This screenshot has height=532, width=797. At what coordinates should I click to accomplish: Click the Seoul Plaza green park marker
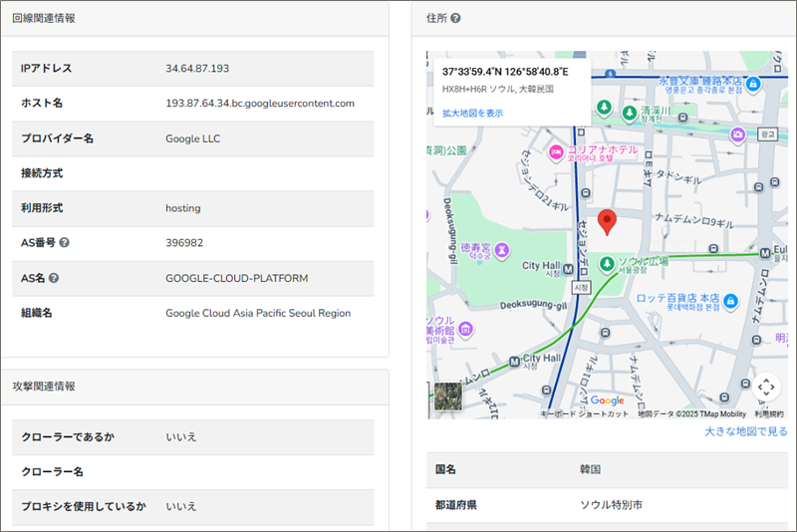608,263
